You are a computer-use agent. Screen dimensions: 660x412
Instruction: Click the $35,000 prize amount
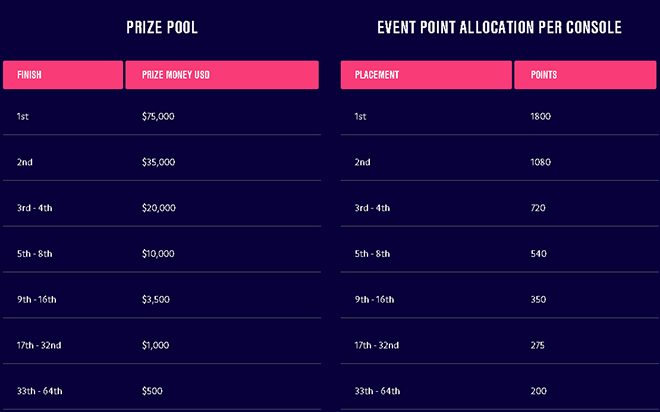tap(158, 162)
